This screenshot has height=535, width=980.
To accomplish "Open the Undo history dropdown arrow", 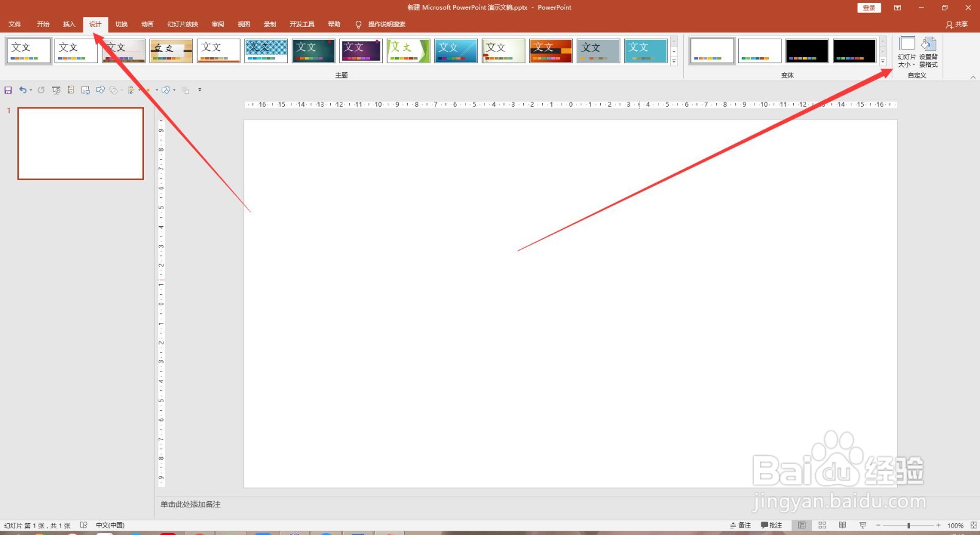I will point(31,90).
